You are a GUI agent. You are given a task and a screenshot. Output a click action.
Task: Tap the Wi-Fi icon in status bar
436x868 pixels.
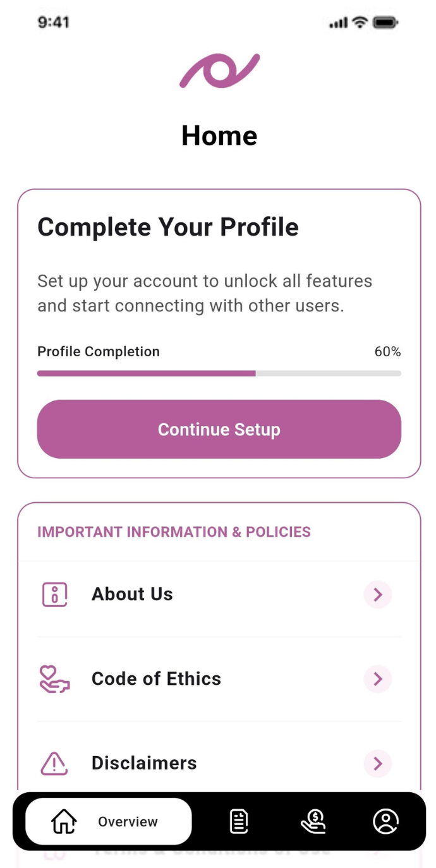click(x=360, y=23)
